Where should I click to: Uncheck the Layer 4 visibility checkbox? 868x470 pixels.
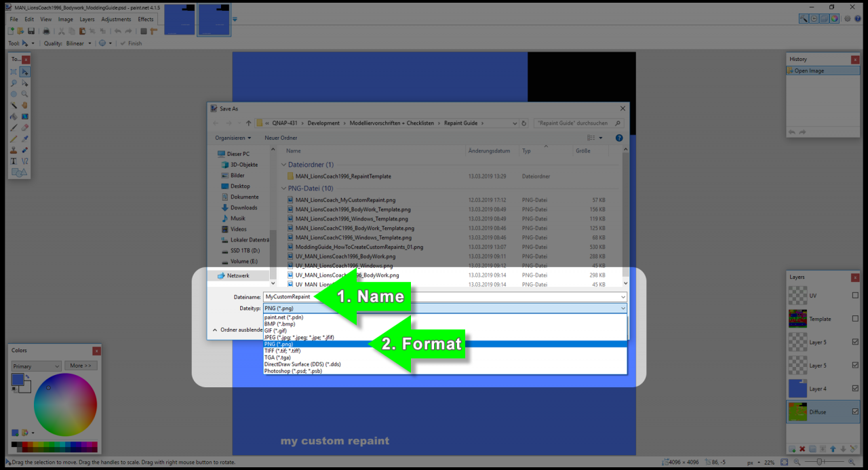pyautogui.click(x=855, y=389)
